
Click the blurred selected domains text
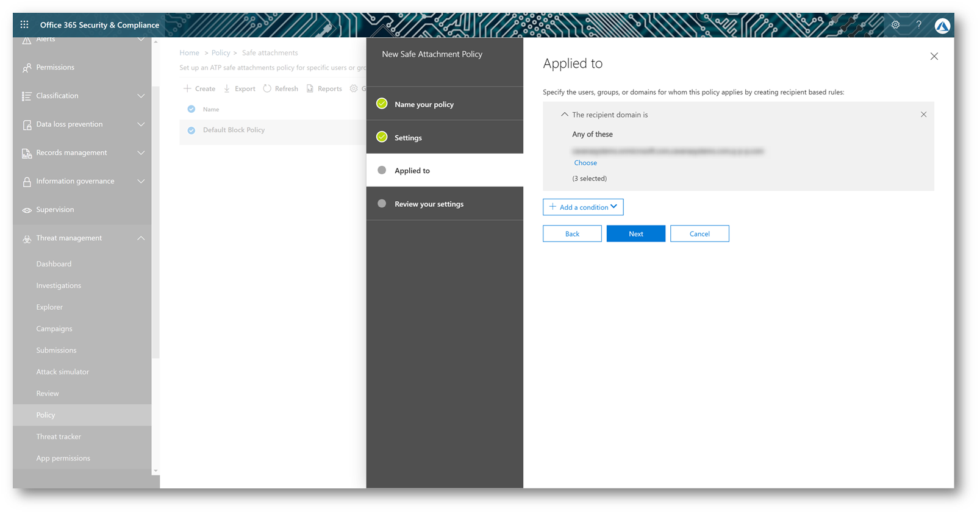(668, 151)
